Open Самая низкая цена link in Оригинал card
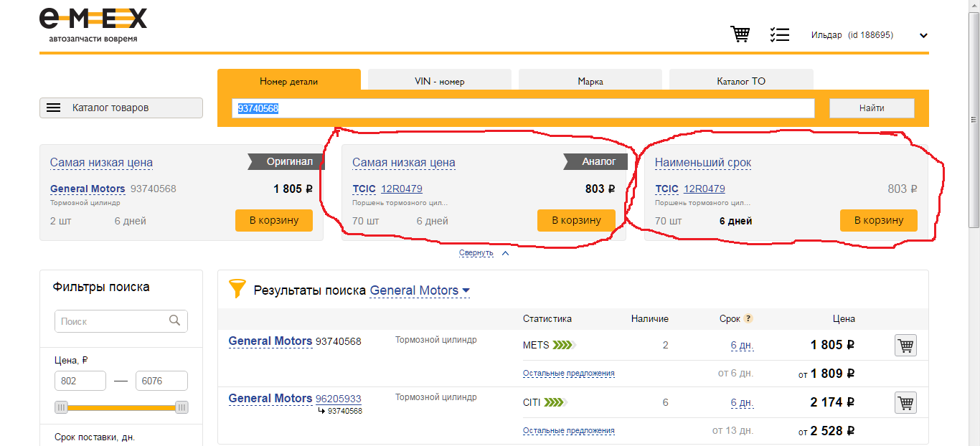The height and width of the screenshot is (446, 980). (x=101, y=163)
